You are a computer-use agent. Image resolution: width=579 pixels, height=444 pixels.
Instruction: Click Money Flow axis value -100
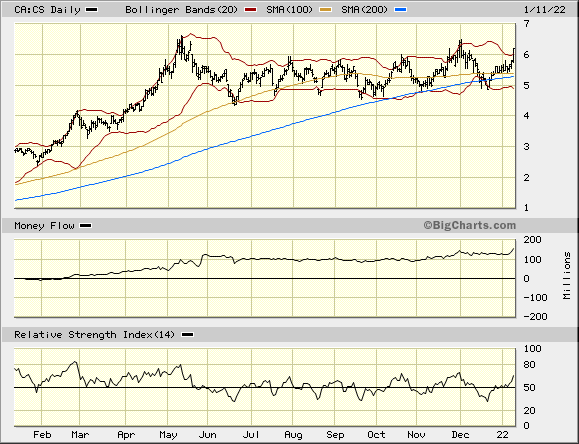(535, 298)
